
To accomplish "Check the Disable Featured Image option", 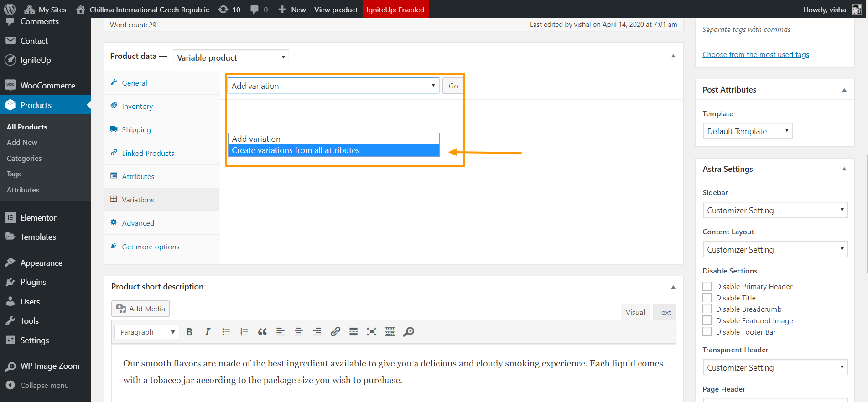I will [x=707, y=320].
